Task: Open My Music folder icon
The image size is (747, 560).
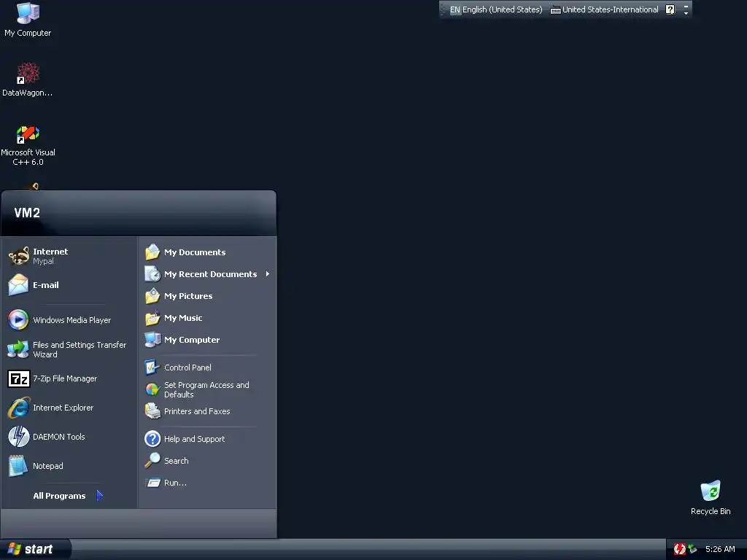Action: 152,318
